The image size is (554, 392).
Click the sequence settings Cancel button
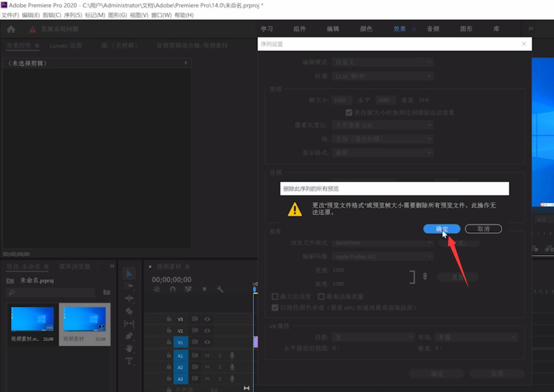tap(497, 374)
